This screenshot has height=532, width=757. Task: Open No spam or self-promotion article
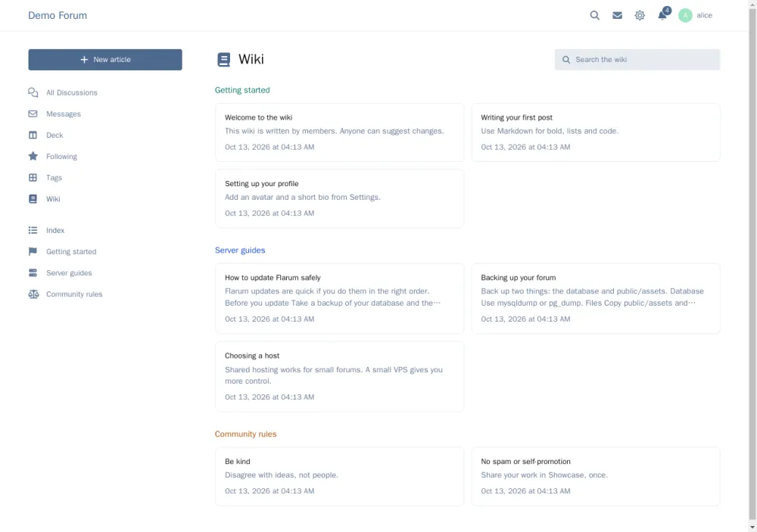[x=596, y=477]
